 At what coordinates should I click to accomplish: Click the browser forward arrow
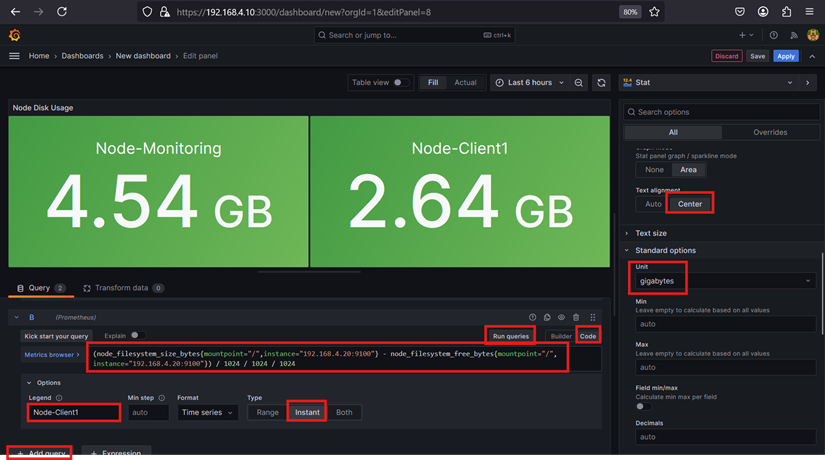(38, 12)
